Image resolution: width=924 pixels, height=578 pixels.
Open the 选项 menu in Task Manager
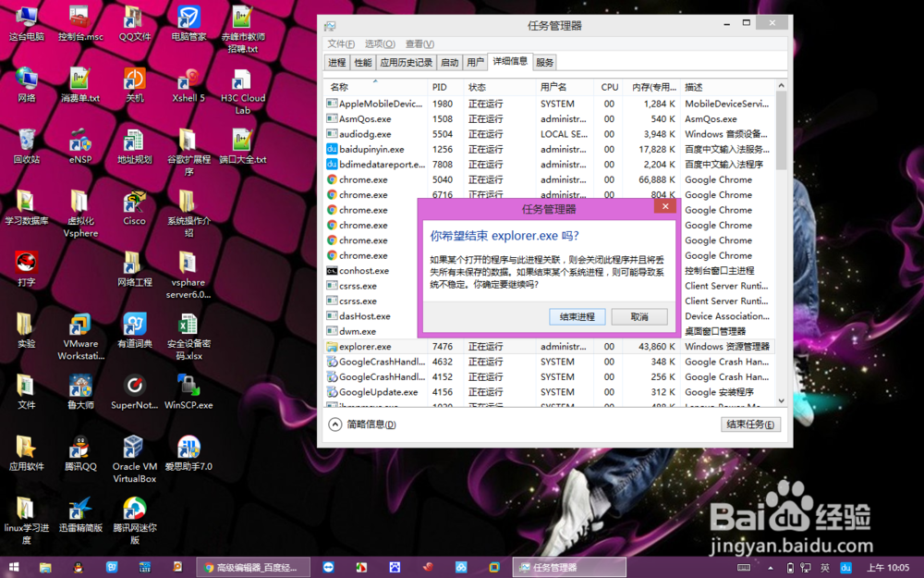(380, 44)
